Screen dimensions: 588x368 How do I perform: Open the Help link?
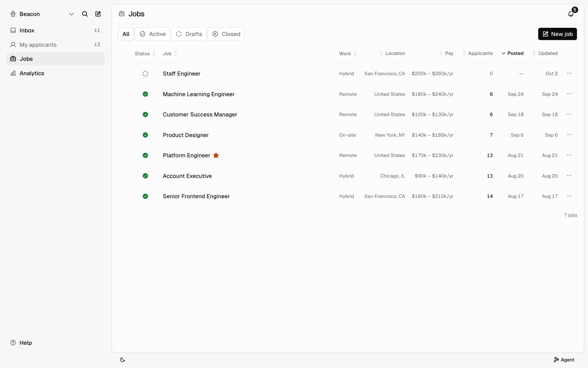click(x=21, y=343)
